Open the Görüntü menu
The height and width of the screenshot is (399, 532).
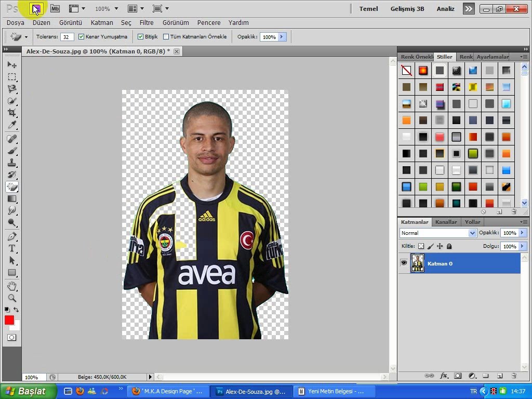tap(71, 23)
